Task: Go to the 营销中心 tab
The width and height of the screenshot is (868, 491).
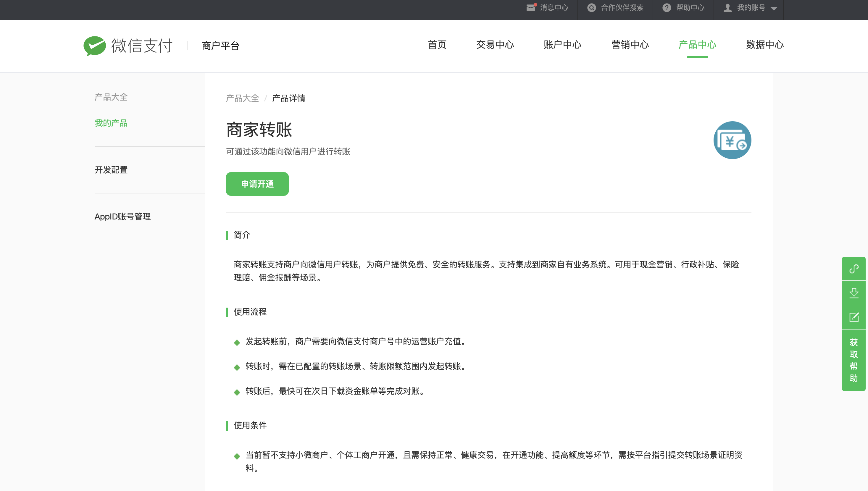Action: click(630, 44)
